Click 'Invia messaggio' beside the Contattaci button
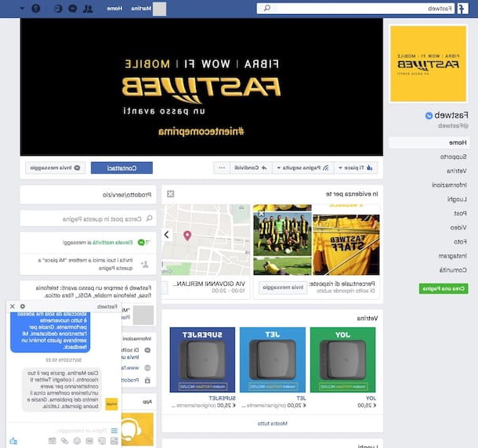 55,168
